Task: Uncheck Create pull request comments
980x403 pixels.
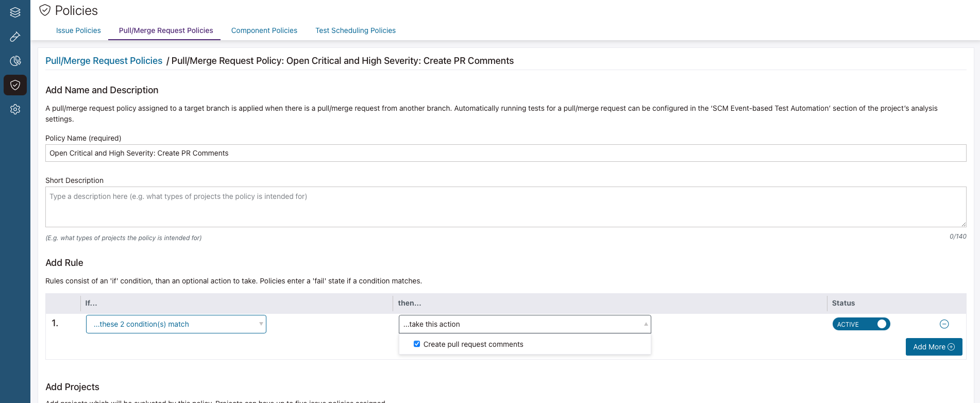Action: 417,344
